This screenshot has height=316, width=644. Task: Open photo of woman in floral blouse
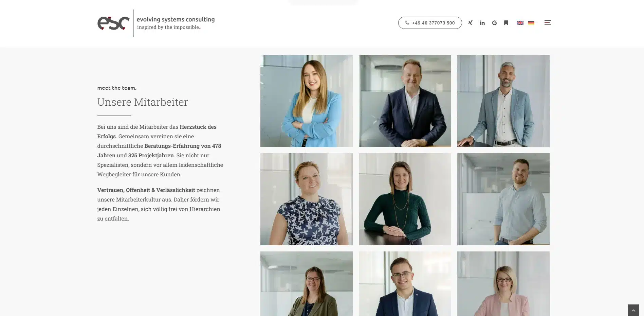click(x=306, y=199)
